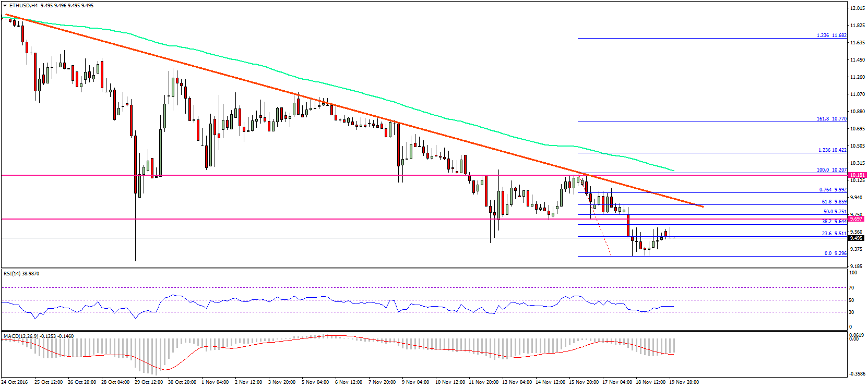
Task: Click the 11 Nov 20:00 time label
Action: pos(483,382)
